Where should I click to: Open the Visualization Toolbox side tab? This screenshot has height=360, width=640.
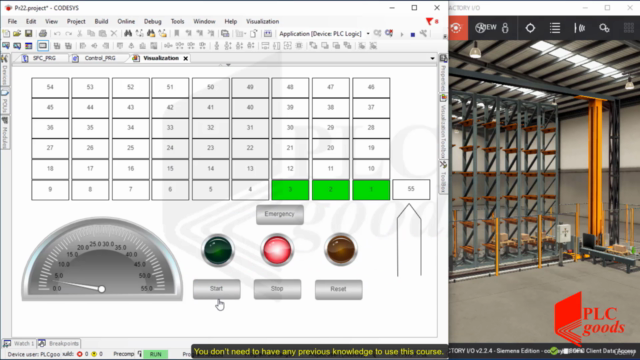click(443, 127)
